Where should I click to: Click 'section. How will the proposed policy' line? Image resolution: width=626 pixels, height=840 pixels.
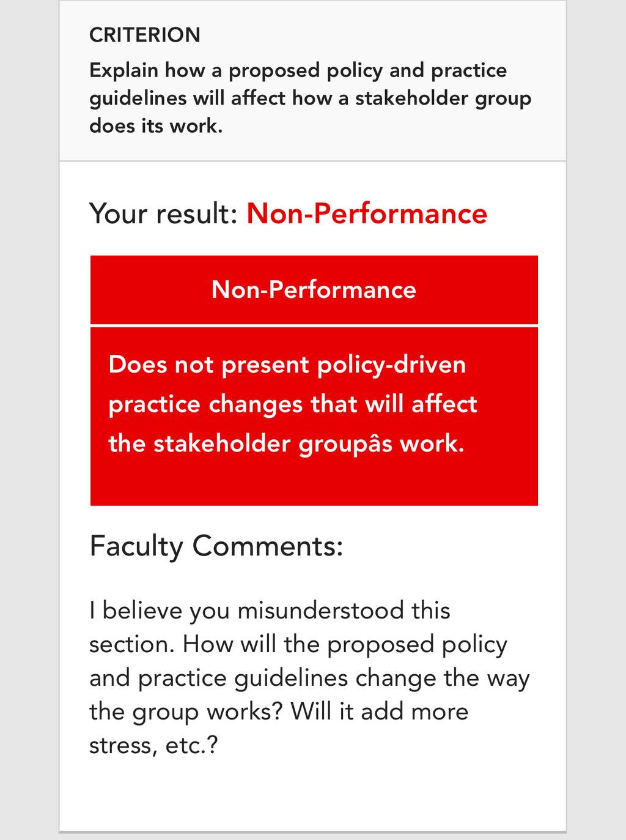[x=298, y=645]
